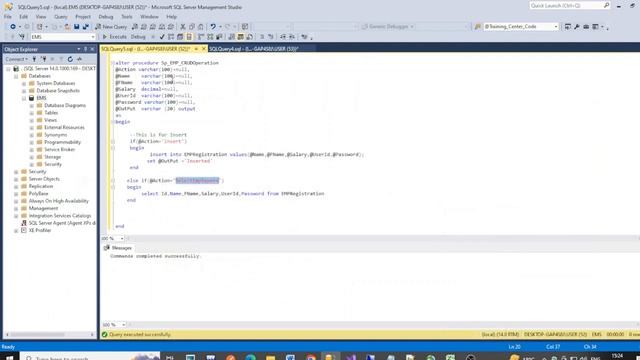This screenshot has height=360, width=640.
Task: Click inside the Quick Launch search box
Action: (569, 6)
